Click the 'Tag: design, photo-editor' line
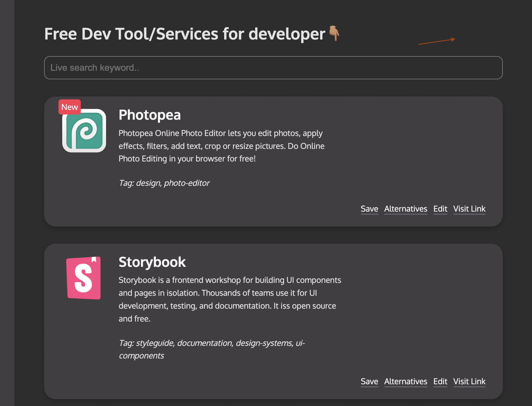The image size is (532, 406). [164, 183]
